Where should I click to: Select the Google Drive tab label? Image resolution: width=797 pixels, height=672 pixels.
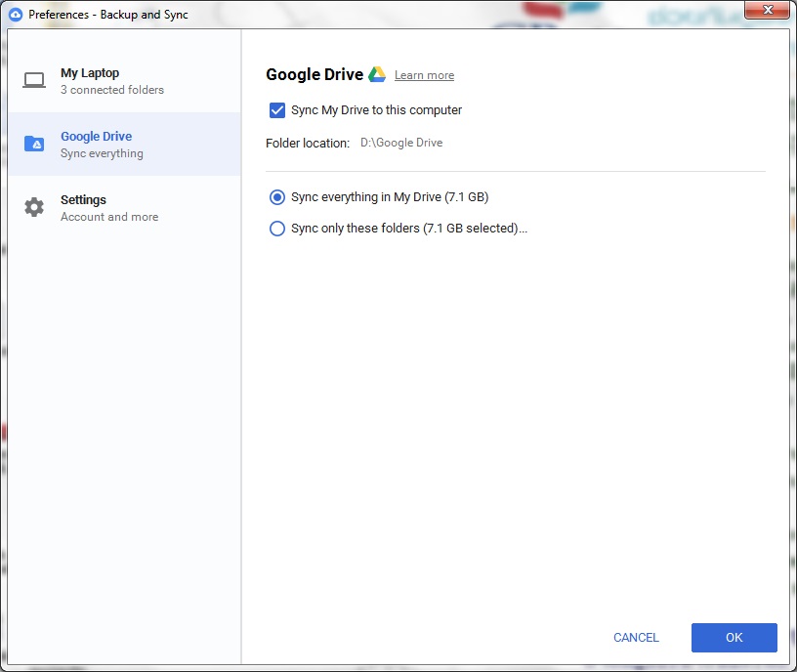click(x=96, y=137)
